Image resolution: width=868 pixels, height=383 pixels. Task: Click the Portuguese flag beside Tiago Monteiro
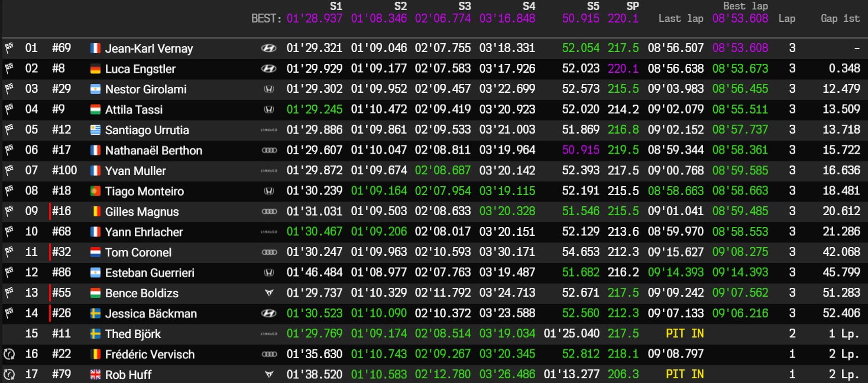click(x=96, y=191)
